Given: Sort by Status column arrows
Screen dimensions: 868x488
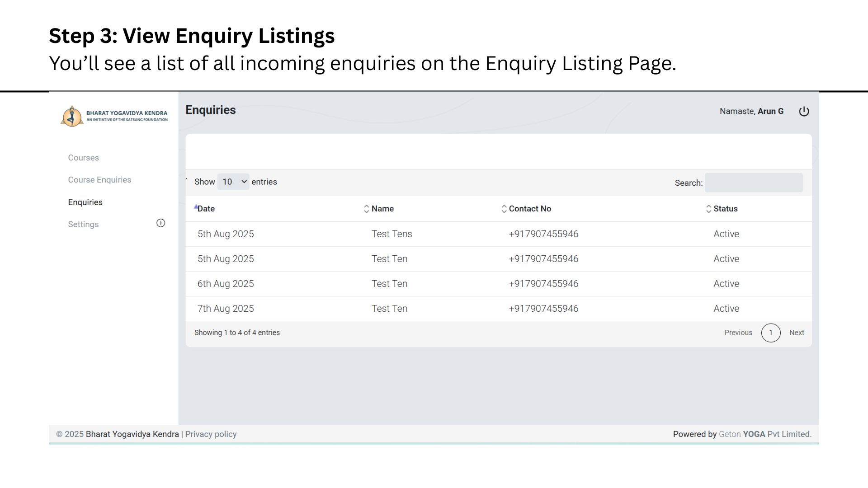Looking at the screenshot, I should click(708, 209).
